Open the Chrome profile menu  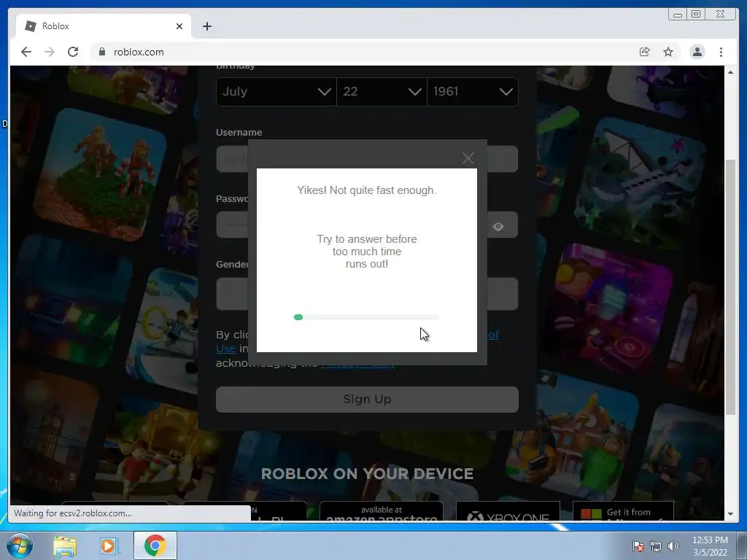(697, 52)
